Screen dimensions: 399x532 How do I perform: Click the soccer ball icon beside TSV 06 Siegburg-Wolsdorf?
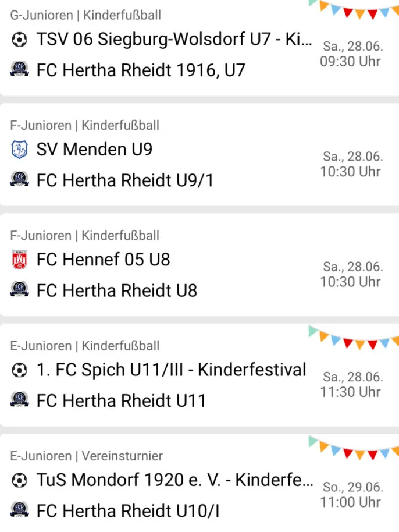19,40
